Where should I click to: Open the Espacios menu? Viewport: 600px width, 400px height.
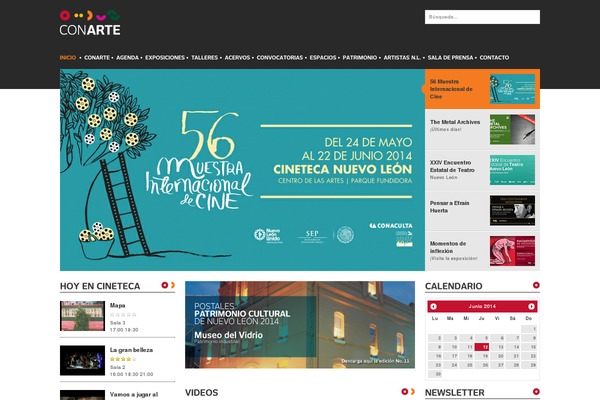click(x=323, y=57)
